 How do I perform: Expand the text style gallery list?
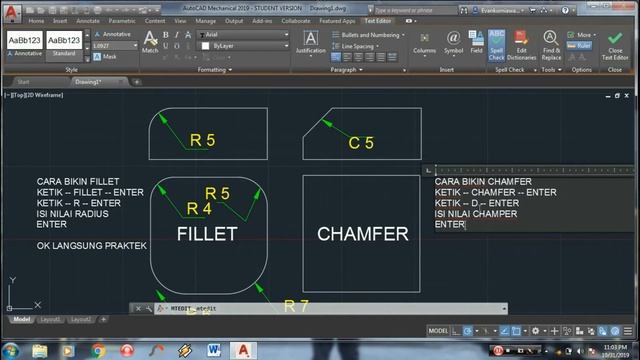[87, 60]
